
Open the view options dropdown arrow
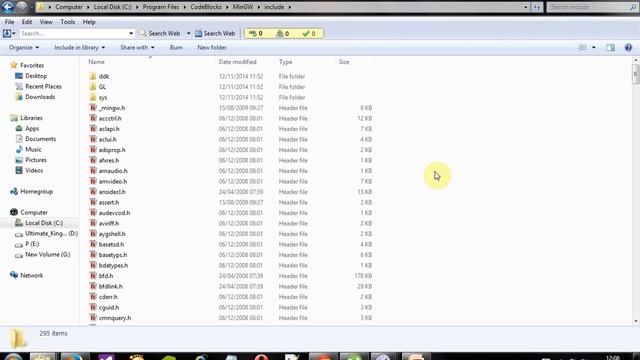593,48
